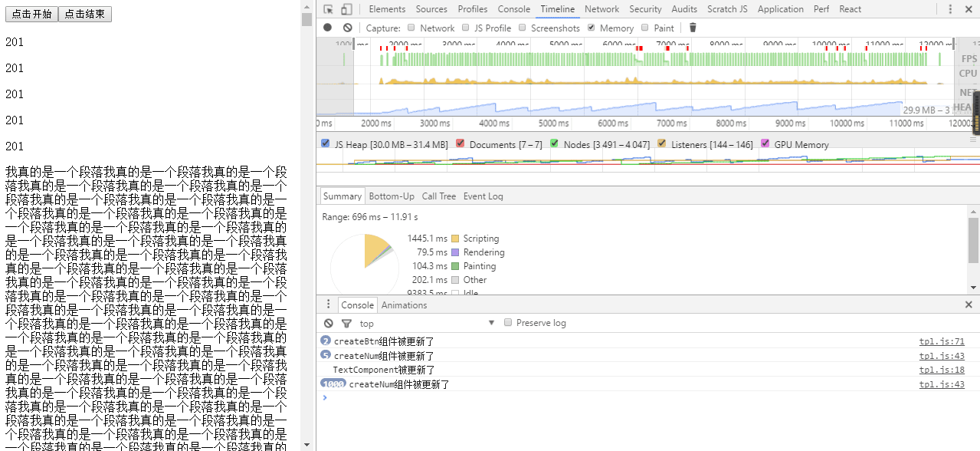Image resolution: width=980 pixels, height=451 pixels.
Task: Click the clear console icon
Action: [329, 323]
